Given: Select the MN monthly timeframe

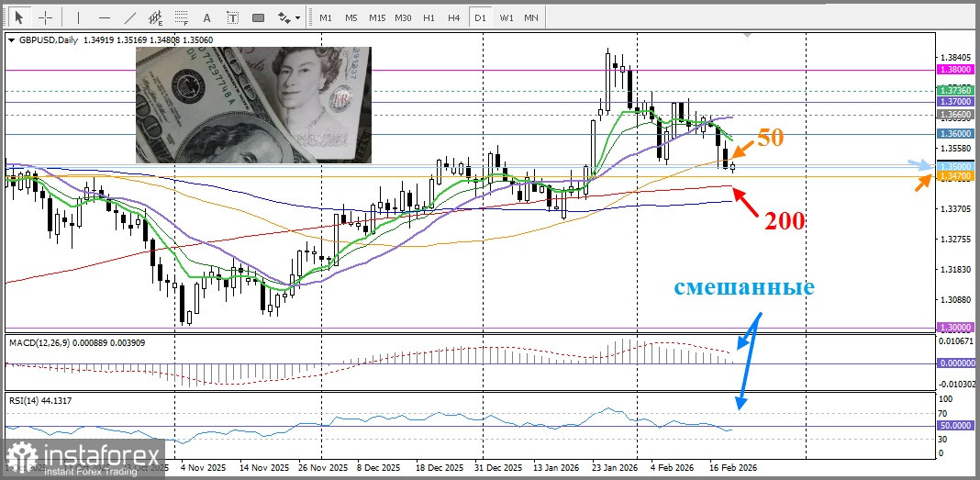Looking at the screenshot, I should 530,17.
